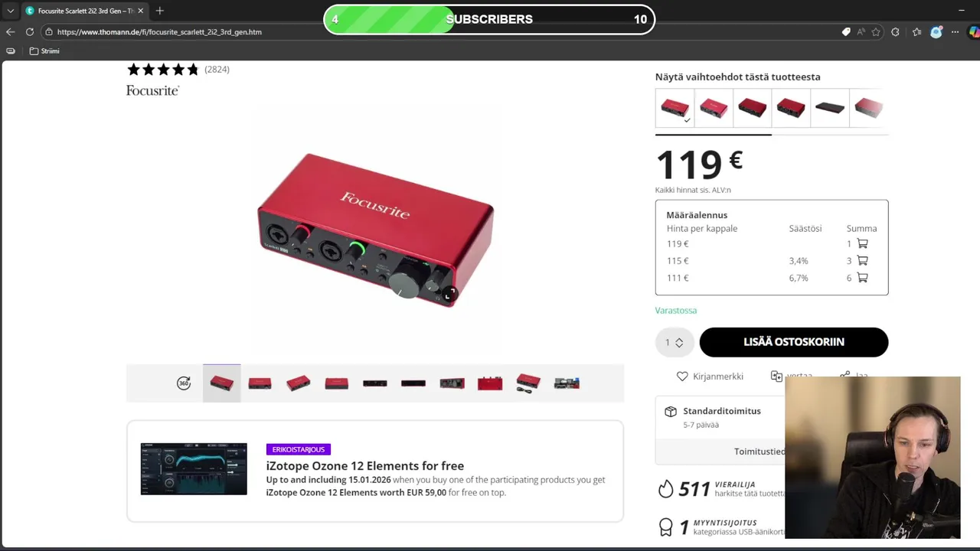The image size is (980, 551).
Task: Click the iZotope Ozone 12 Elements offer image
Action: click(x=194, y=469)
